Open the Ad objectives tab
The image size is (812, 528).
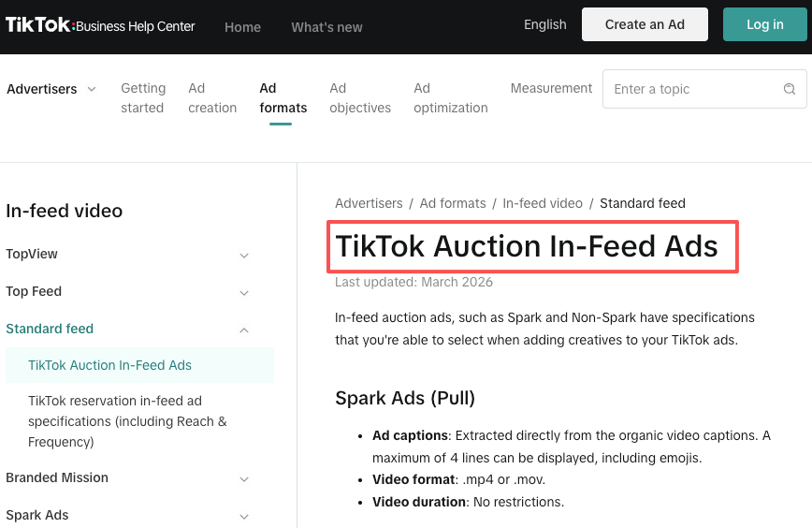[360, 98]
